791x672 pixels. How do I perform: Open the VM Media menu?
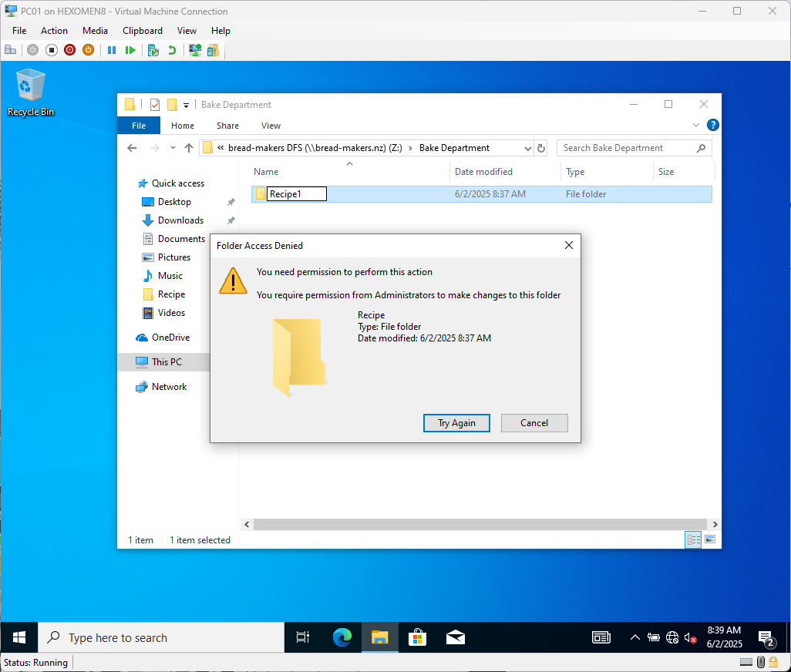tap(95, 31)
